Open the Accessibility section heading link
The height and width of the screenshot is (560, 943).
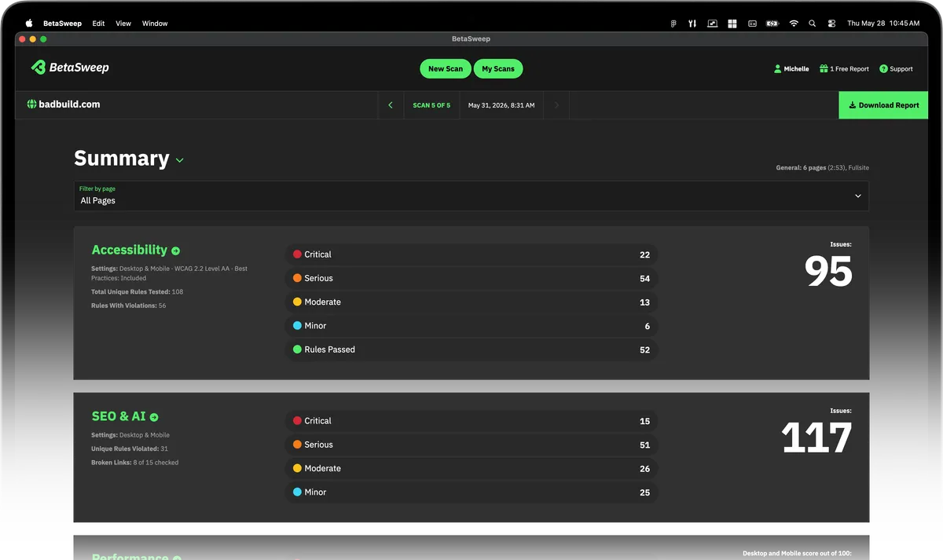130,250
